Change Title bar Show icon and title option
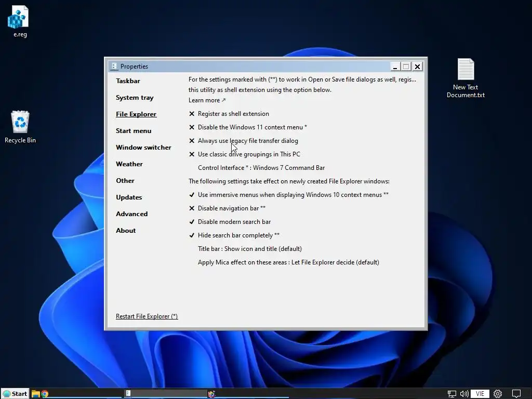Screen dimensions: 532x399 click(x=250, y=249)
